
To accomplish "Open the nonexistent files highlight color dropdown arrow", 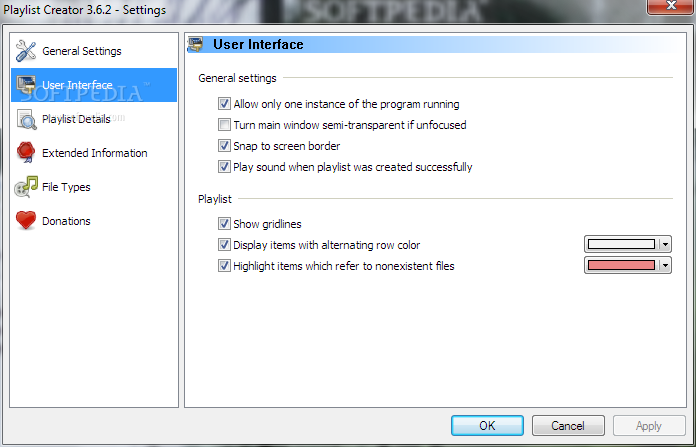I will [x=665, y=265].
